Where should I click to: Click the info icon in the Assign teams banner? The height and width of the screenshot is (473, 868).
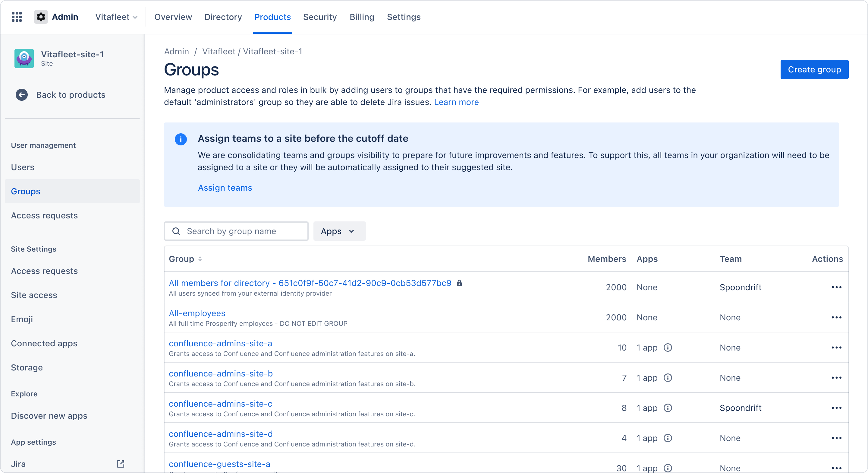tap(181, 139)
